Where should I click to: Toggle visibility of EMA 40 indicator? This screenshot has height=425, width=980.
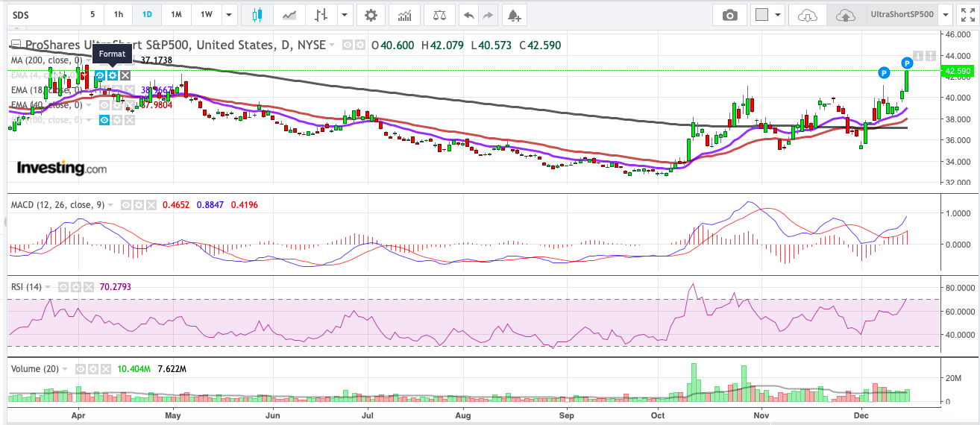104,105
